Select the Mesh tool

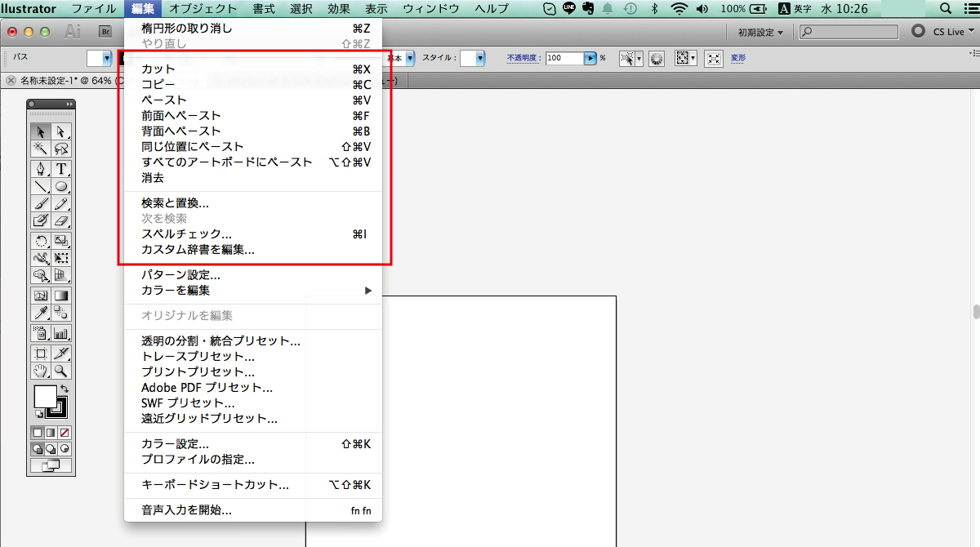tap(41, 296)
